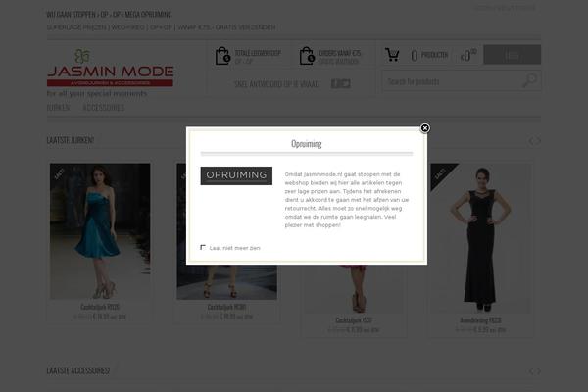Check the 'Laat niet meer zien' checkbox

coord(203,247)
